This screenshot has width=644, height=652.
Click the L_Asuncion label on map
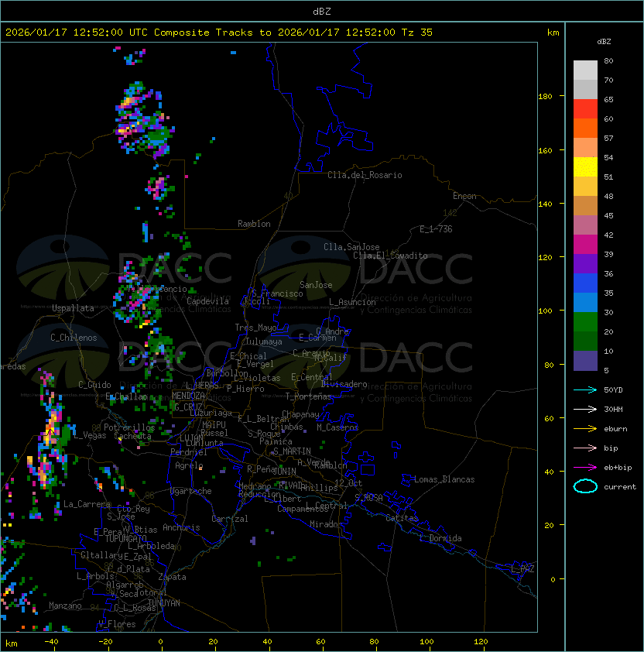(352, 302)
